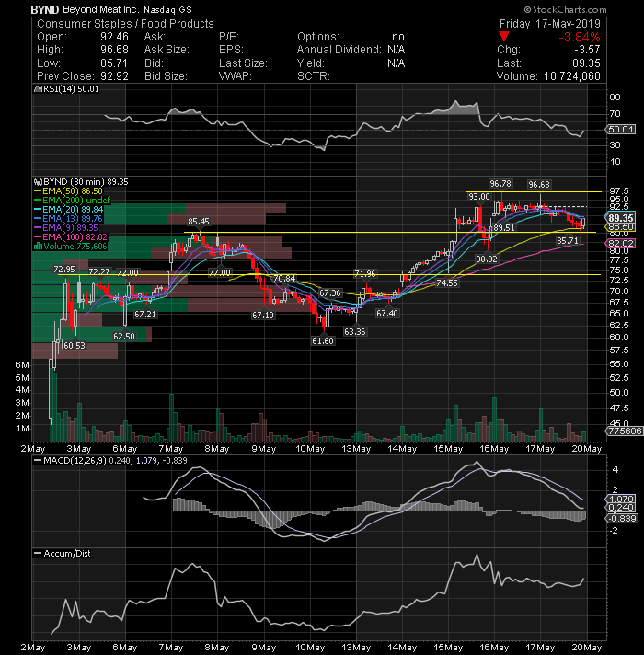Select the Consumer Staples / Food Products text

125,23
